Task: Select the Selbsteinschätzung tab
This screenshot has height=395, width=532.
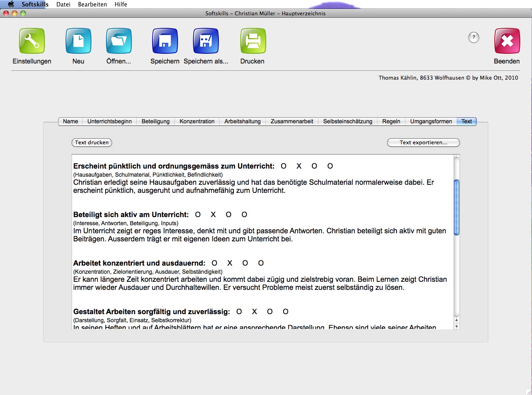Action: [348, 121]
